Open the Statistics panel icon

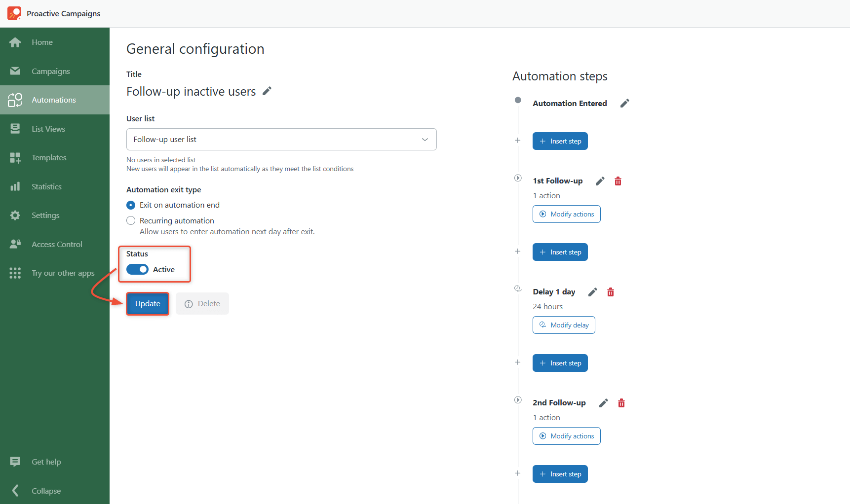(x=15, y=186)
